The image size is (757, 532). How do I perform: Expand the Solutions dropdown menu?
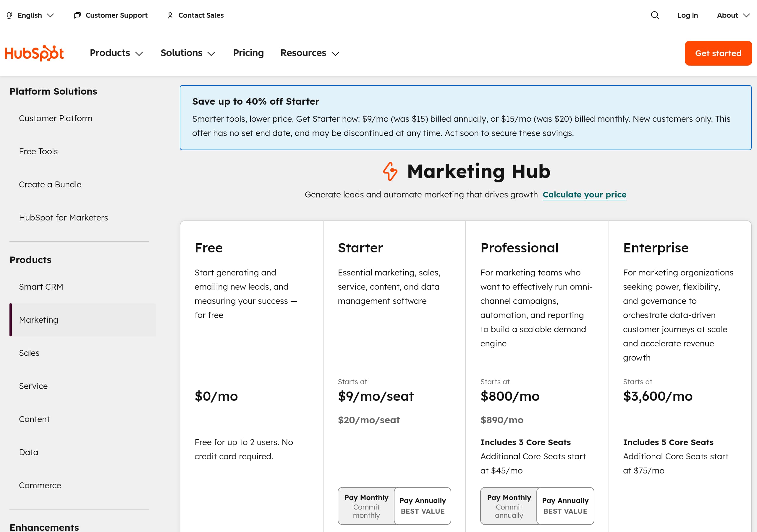point(187,53)
